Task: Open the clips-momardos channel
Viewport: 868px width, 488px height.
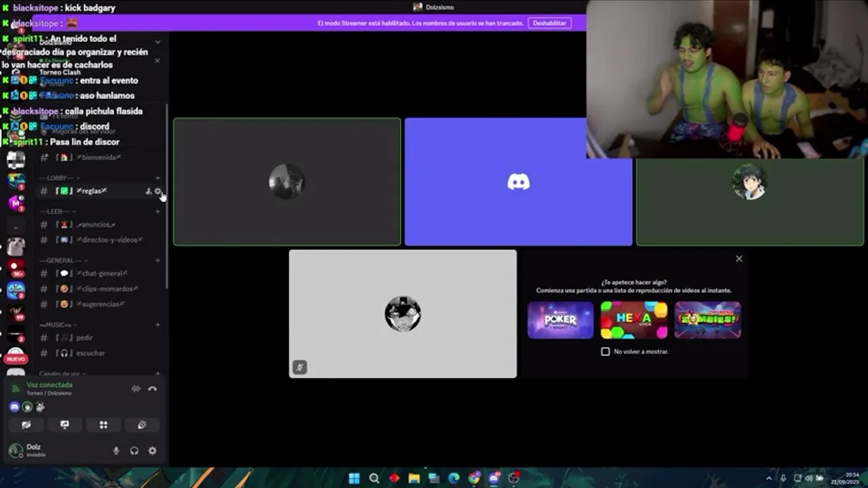Action: (99, 289)
